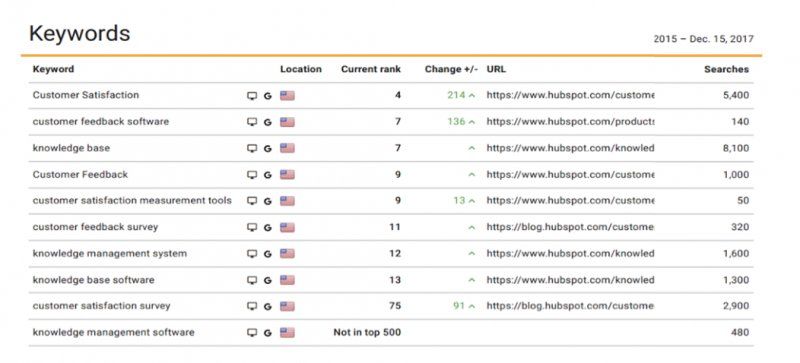
Task: Open hubspot.com URL for knowledge base software
Action: point(570,280)
